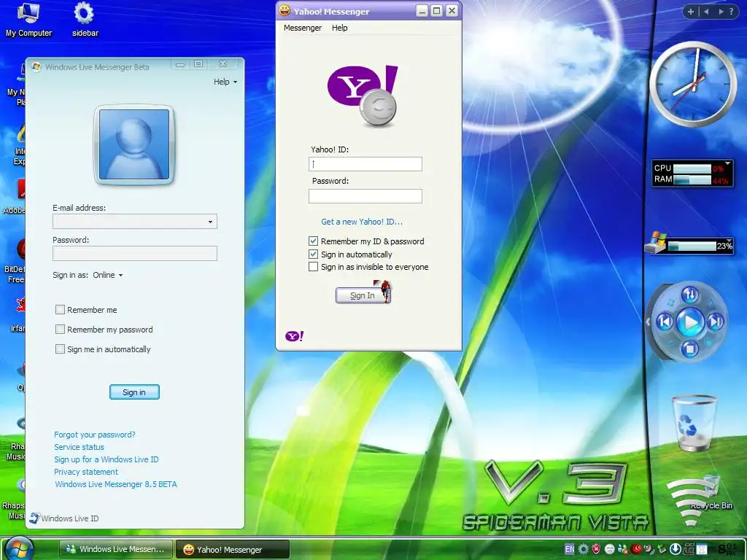Open the Messenger menu in Yahoo Messenger
The width and height of the screenshot is (747, 560).
pos(303,28)
